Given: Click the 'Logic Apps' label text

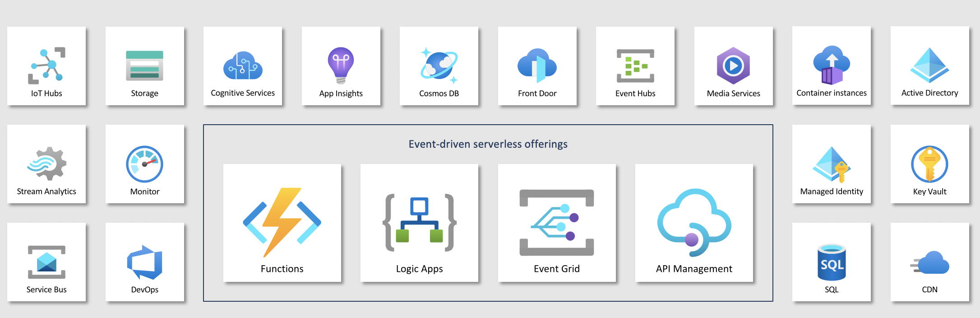Looking at the screenshot, I should click(419, 269).
